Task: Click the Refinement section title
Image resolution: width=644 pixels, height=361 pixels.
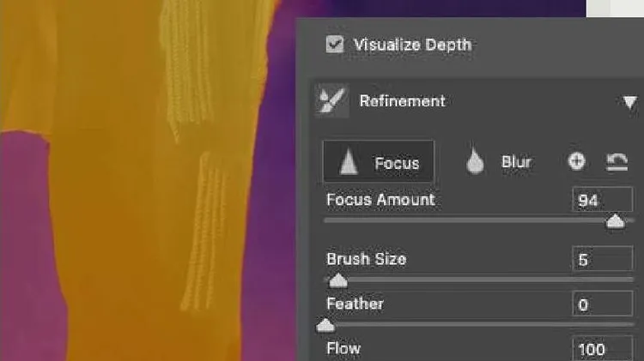Action: coord(402,101)
